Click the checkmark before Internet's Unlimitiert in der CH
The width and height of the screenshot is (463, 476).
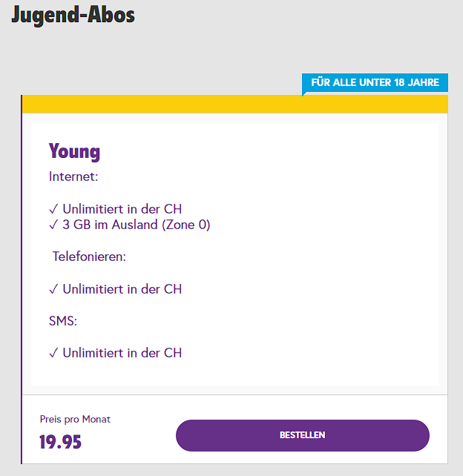53,209
